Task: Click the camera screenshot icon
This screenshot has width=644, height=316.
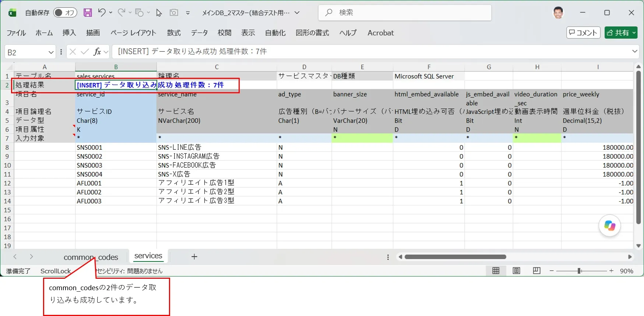Action: tap(174, 13)
